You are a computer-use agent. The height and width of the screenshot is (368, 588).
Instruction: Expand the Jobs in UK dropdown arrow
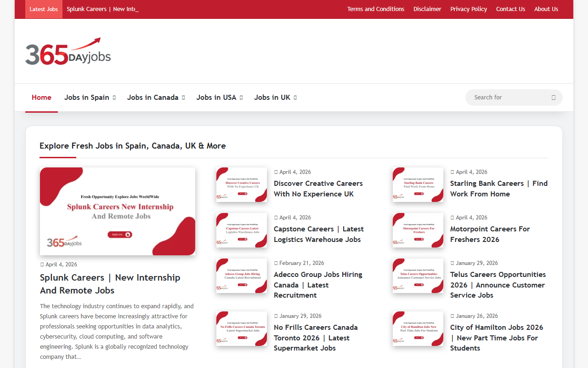click(295, 98)
